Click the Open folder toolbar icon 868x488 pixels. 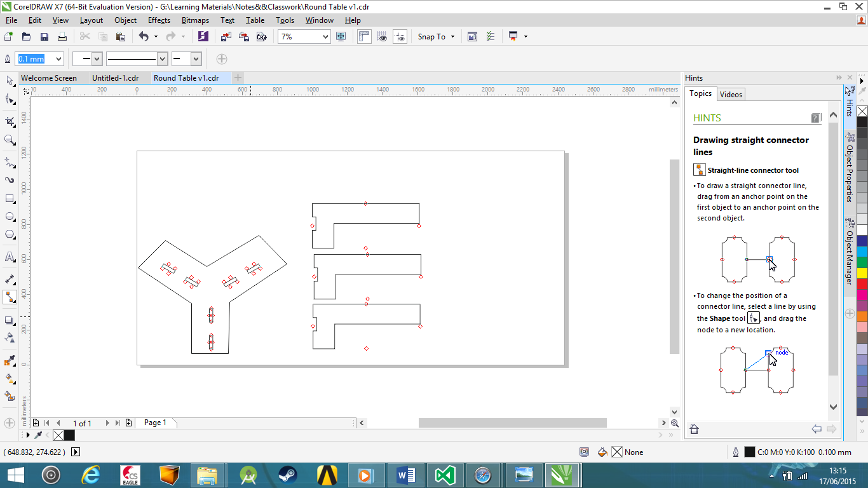(27, 37)
